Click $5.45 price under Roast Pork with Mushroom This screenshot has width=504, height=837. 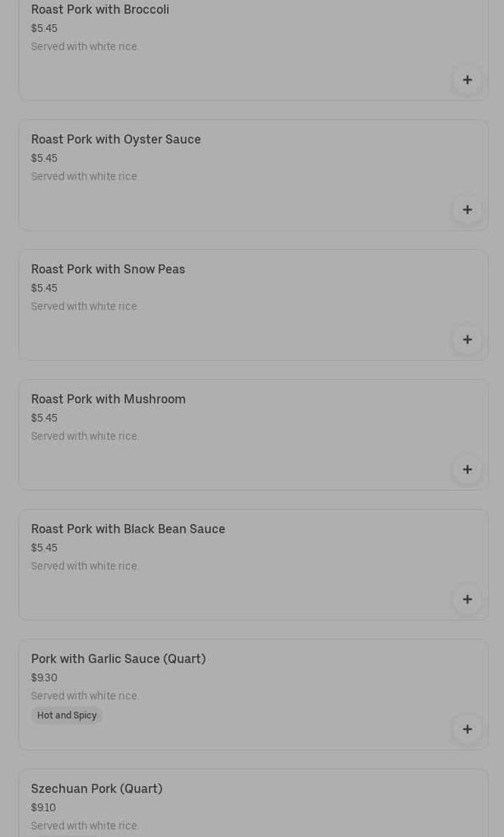[44, 418]
